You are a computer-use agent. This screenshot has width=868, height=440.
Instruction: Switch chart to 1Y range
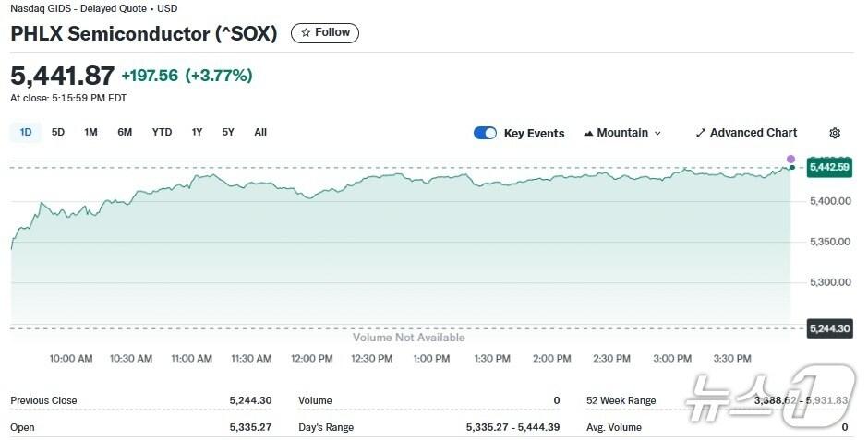197,132
